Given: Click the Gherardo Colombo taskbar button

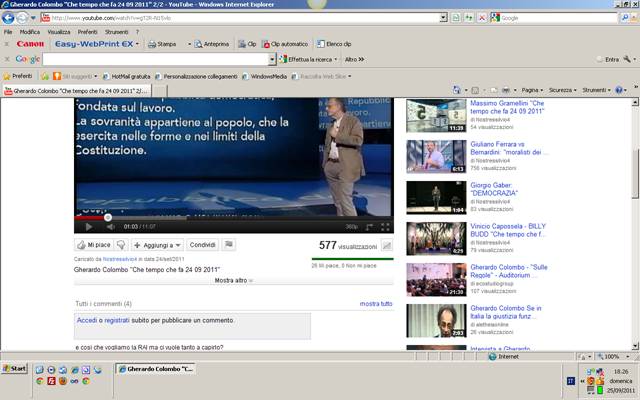Looking at the screenshot, I should (156, 369).
